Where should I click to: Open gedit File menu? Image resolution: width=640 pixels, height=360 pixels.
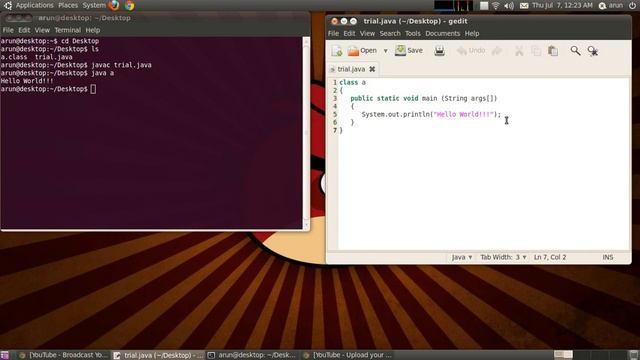pos(333,33)
